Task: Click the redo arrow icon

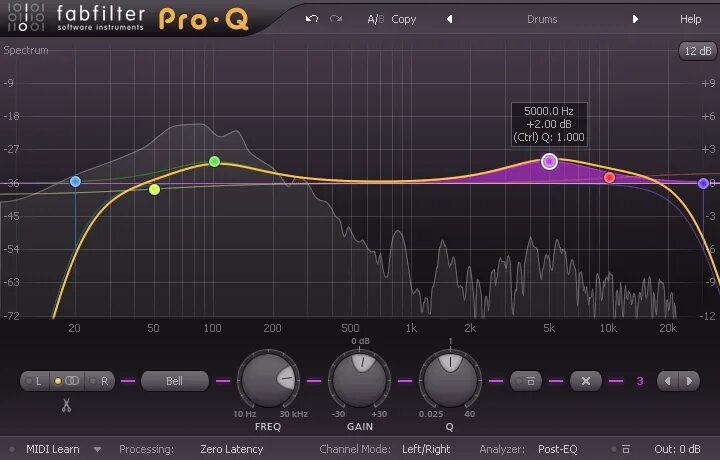Action: [336, 19]
